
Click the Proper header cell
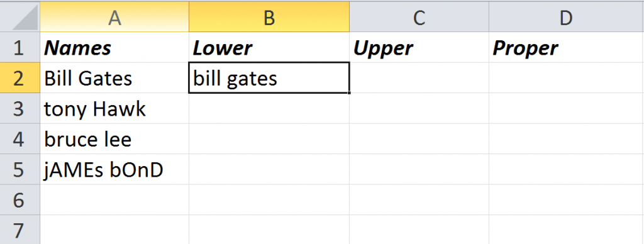pos(567,48)
